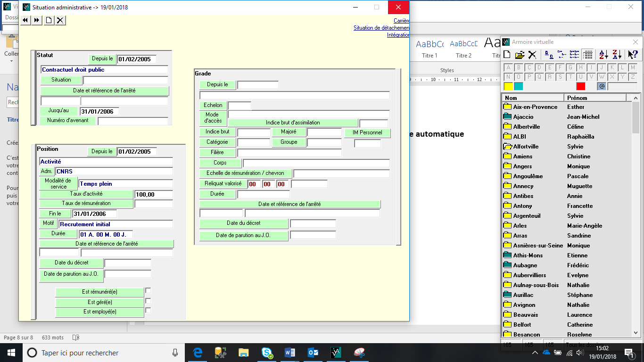Switch Armoire virtuelle to large icons view
Viewport: 644px width, 362px height.
click(549, 55)
